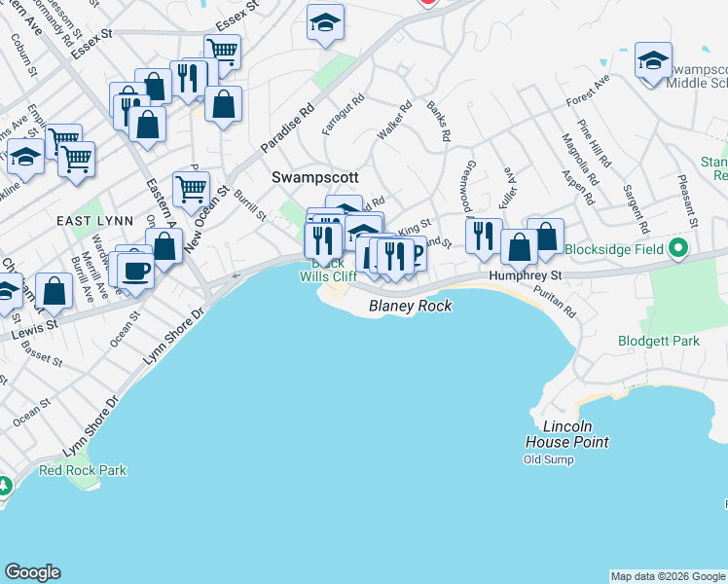This screenshot has height=584, width=728.
Task: Click the Humphrey St road label
Action: click(x=526, y=275)
